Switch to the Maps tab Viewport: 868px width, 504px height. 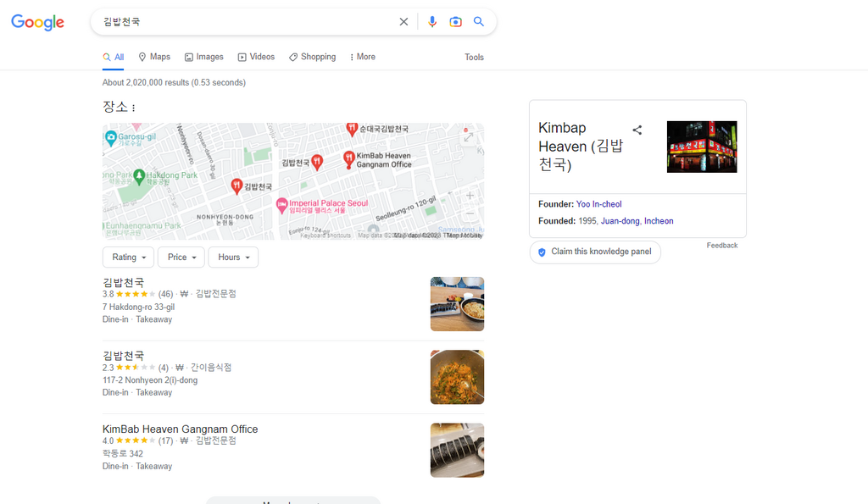[154, 57]
